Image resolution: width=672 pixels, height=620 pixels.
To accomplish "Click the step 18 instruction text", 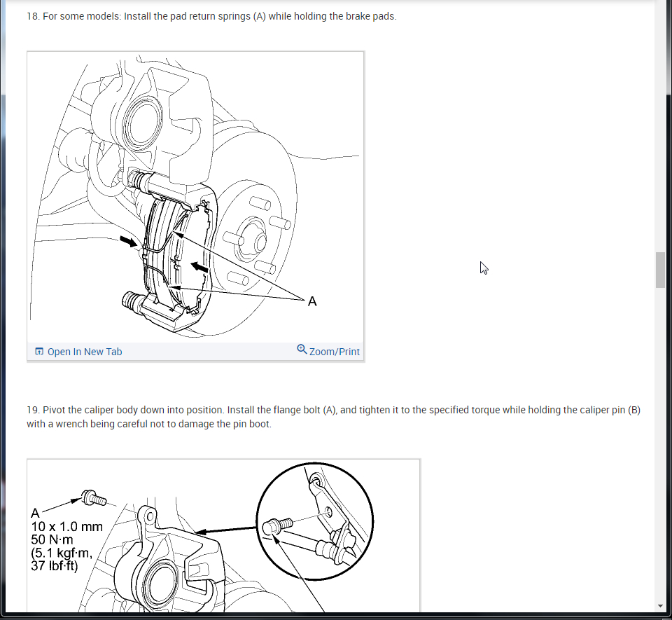I will pos(211,16).
